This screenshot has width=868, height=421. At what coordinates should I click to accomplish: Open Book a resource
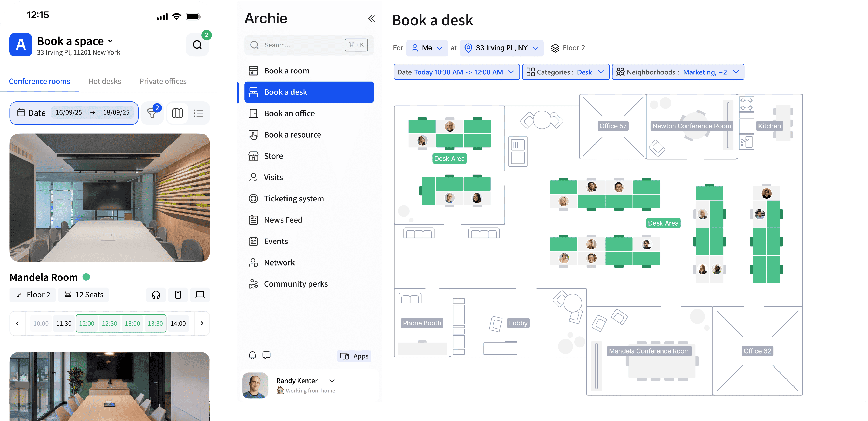point(292,134)
